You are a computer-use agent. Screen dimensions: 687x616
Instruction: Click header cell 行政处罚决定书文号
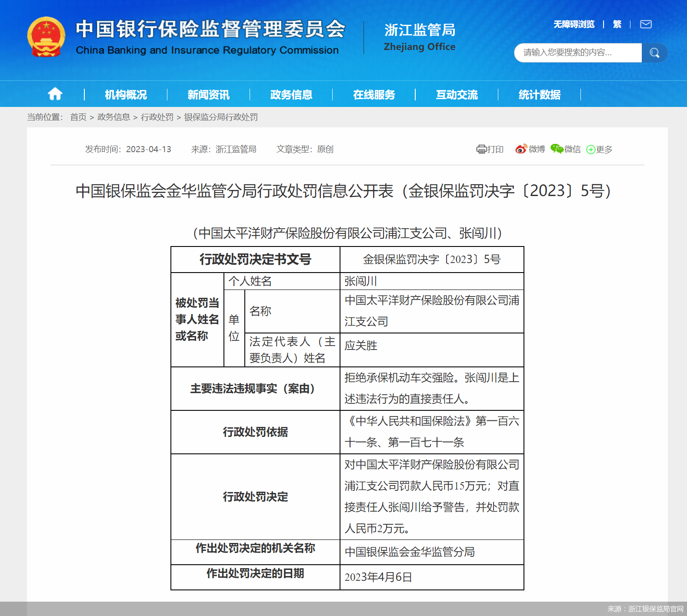[x=255, y=260]
